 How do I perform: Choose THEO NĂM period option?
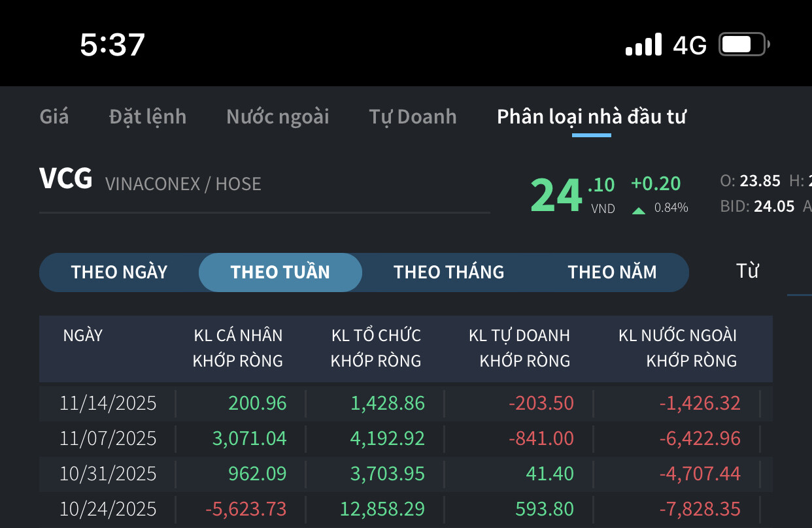(612, 272)
